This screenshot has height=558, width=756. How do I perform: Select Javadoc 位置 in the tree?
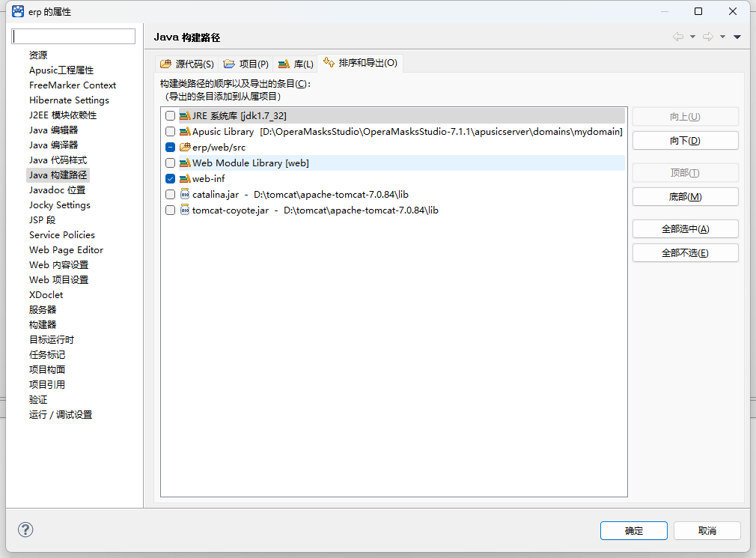point(57,190)
